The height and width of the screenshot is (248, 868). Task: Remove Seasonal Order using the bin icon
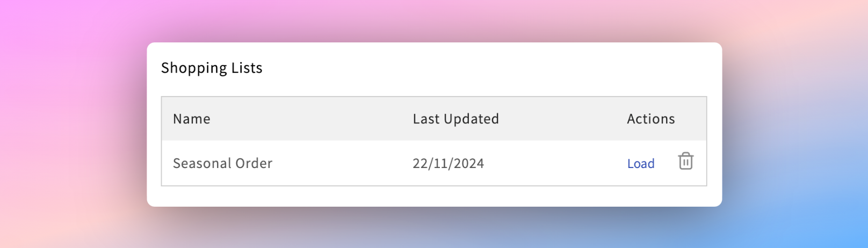[x=685, y=161]
